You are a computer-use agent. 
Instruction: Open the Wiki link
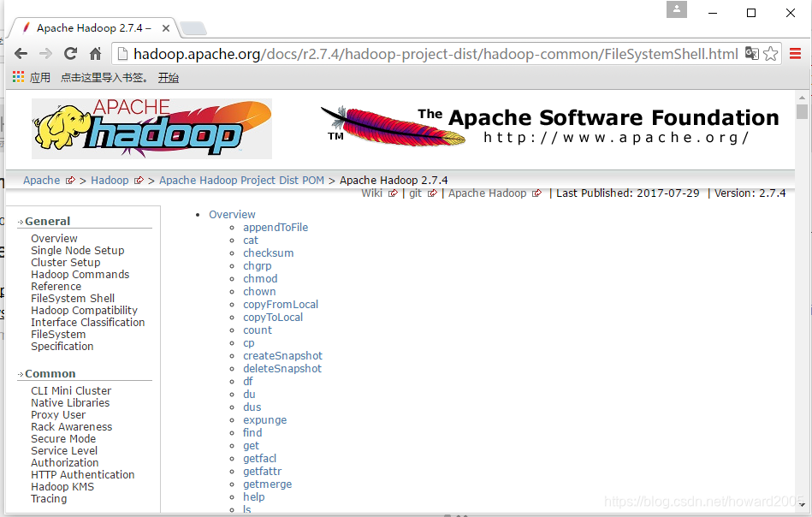(x=372, y=193)
